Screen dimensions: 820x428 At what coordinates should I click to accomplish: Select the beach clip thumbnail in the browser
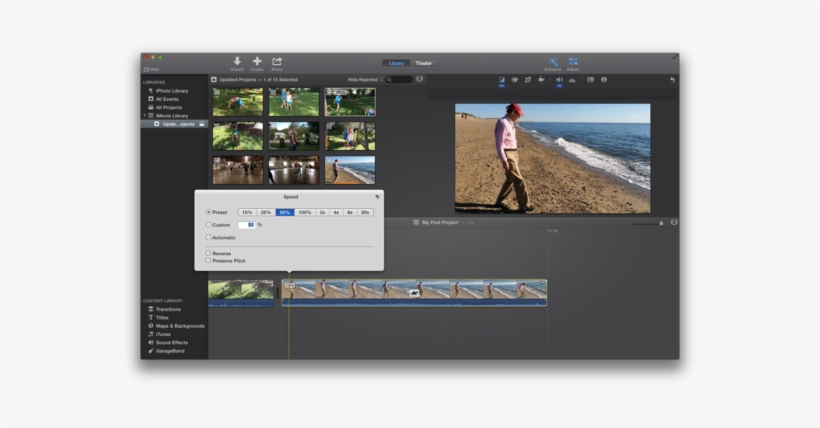(350, 170)
